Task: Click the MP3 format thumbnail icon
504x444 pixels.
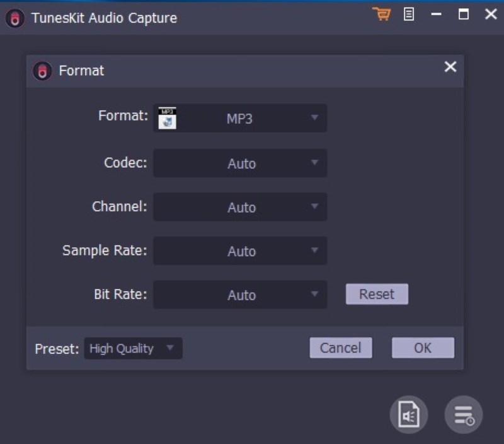Action: 166,117
